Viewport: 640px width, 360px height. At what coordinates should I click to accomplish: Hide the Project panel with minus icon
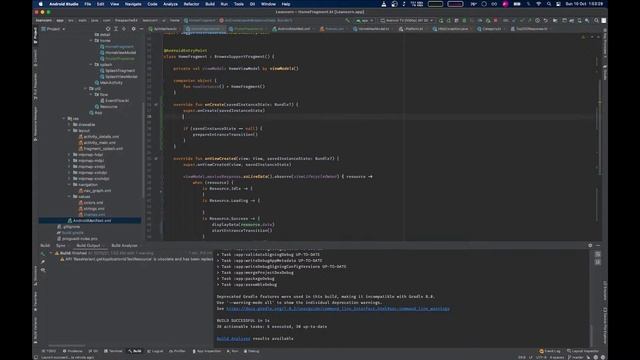(141, 29)
